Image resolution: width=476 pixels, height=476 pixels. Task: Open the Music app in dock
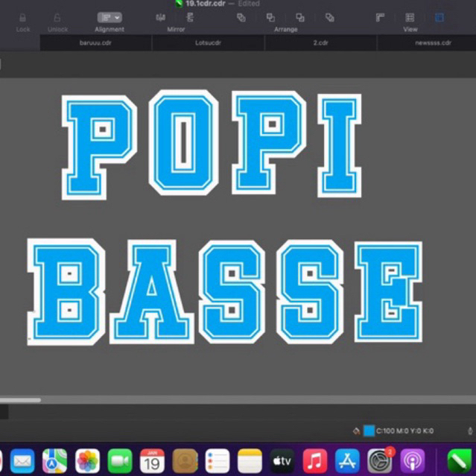(x=315, y=461)
